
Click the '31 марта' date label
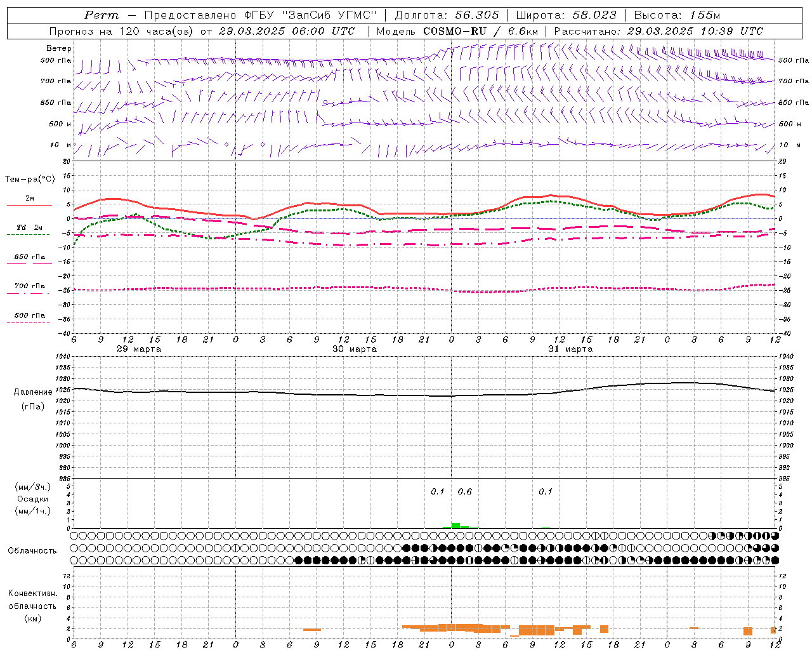[x=570, y=349]
